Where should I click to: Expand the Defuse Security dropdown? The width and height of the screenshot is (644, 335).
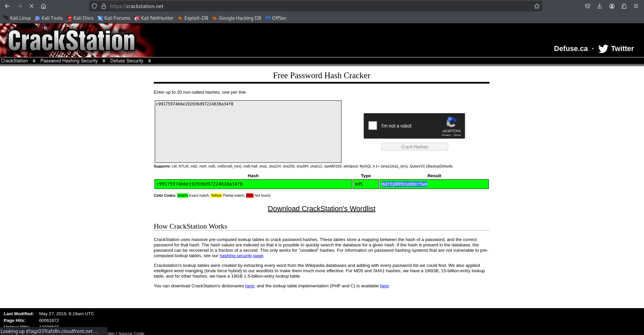coord(149,61)
